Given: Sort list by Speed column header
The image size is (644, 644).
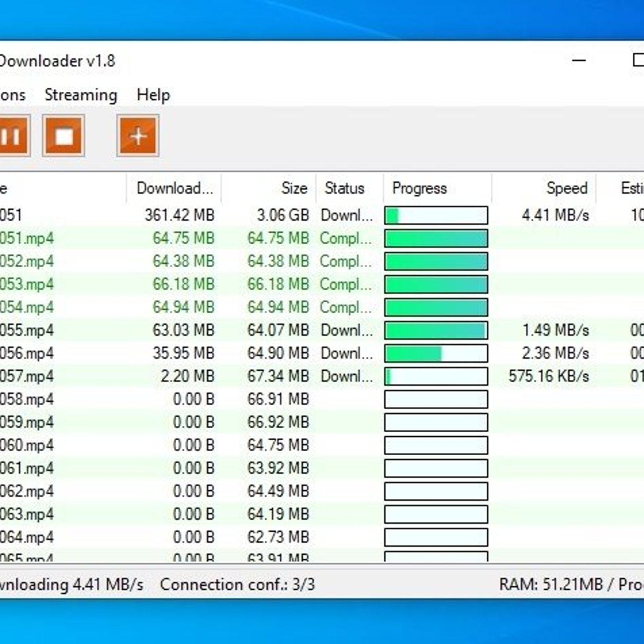Looking at the screenshot, I should (x=567, y=188).
